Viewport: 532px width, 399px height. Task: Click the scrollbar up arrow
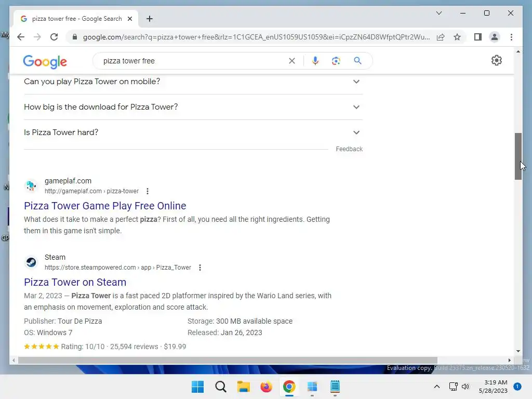(x=518, y=51)
